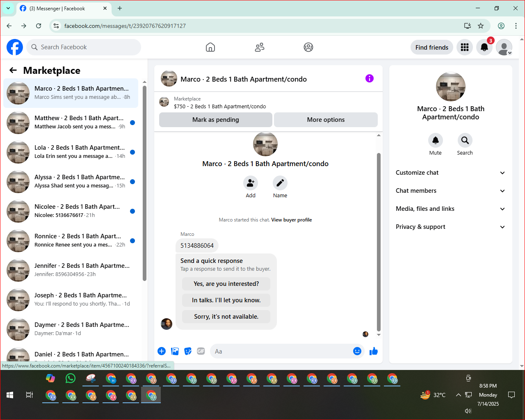The height and width of the screenshot is (420, 525).
Task: Open the Facebook menu grid icon
Action: point(465,47)
